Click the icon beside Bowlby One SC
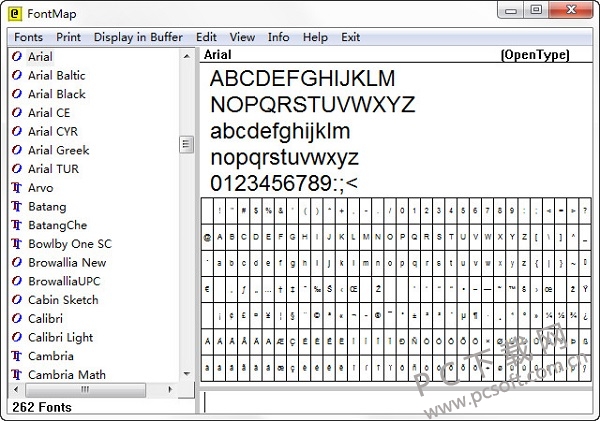Viewport: 600px width, 421px height. click(17, 244)
